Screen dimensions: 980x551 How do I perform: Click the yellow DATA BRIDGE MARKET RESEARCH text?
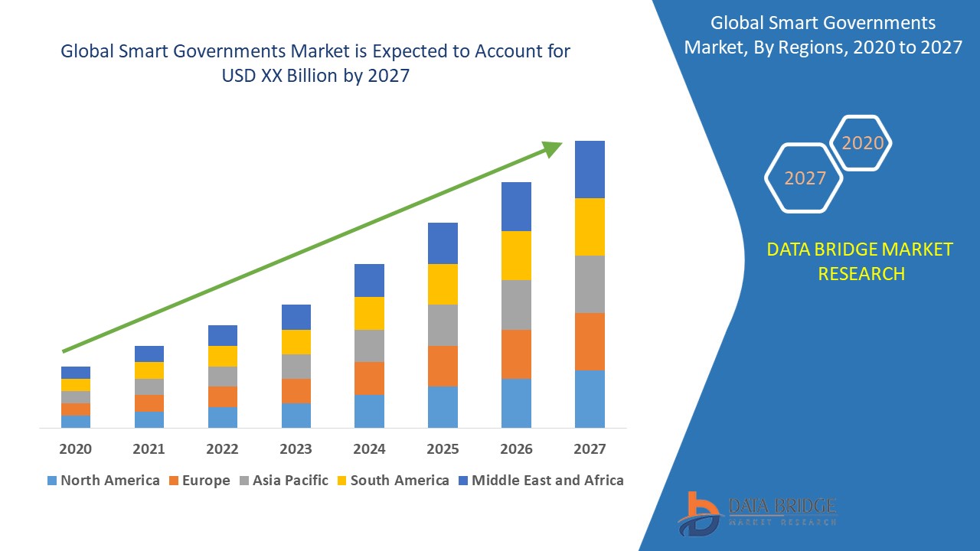tap(861, 261)
